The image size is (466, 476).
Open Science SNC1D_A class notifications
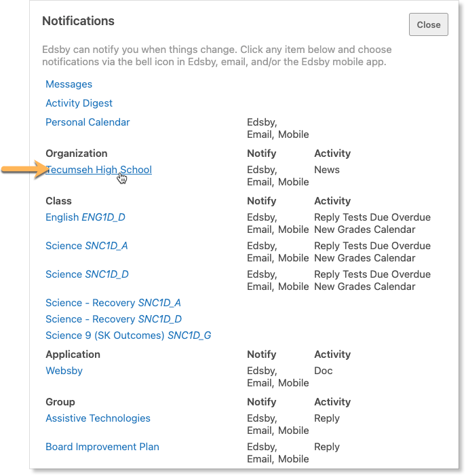[x=86, y=246]
